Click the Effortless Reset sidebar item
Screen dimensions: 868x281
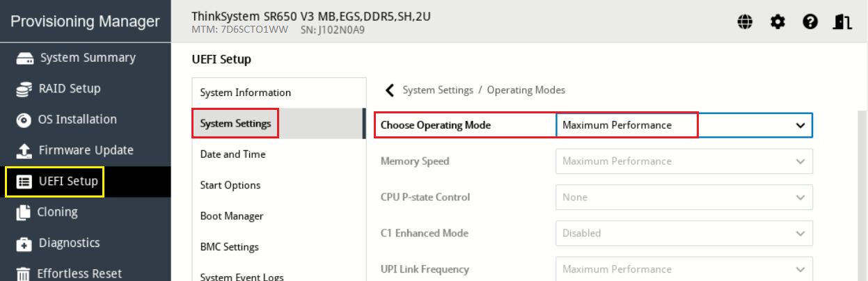click(x=80, y=273)
